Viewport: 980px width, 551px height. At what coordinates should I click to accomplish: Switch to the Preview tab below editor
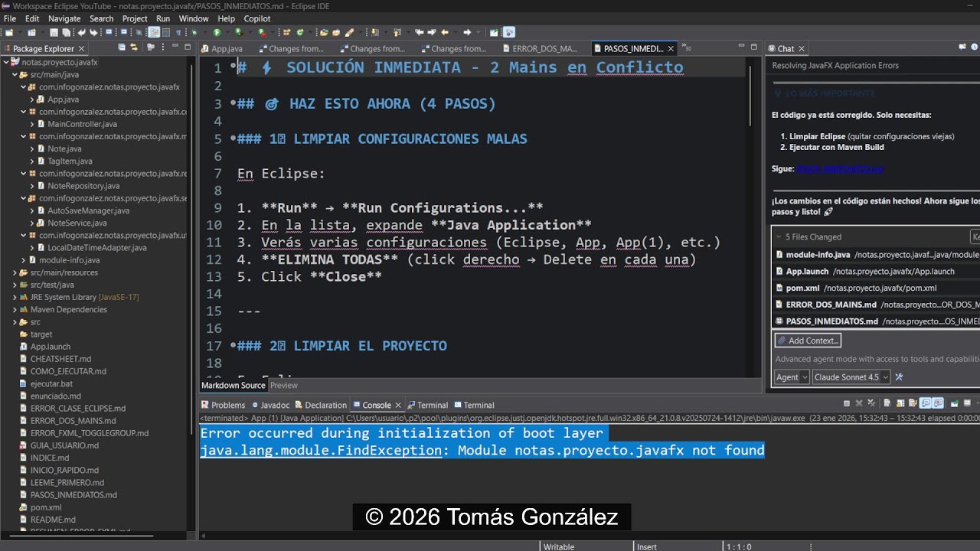click(284, 386)
